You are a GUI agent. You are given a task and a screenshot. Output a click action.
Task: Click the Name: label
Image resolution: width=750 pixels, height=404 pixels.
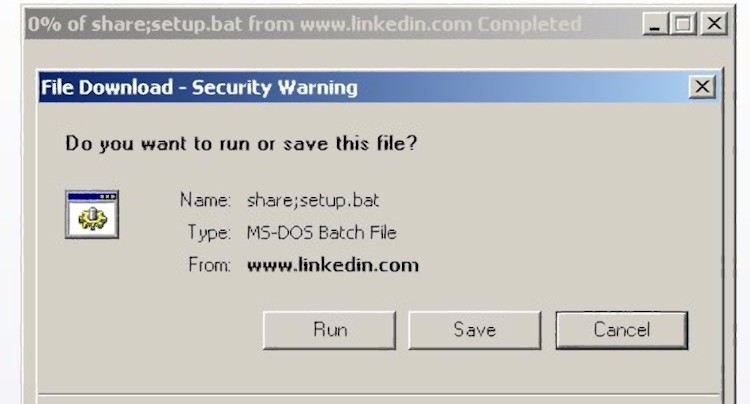tap(205, 199)
